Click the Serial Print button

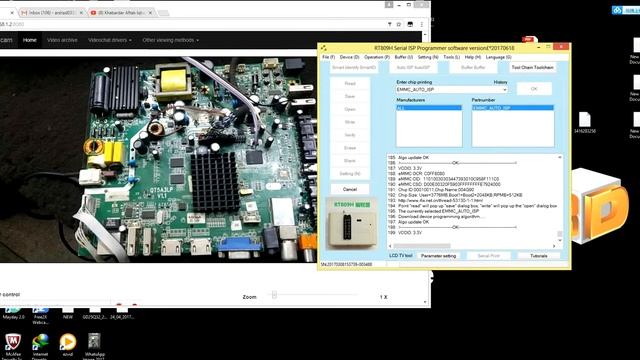point(489,256)
